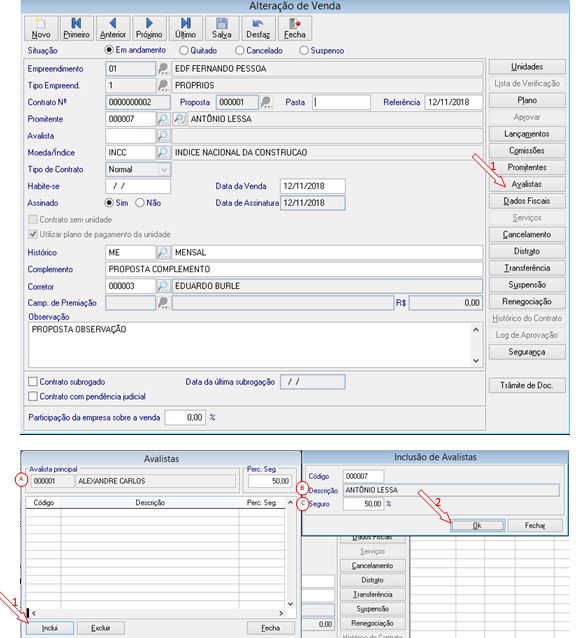Open lookup icon next to Empreendimento code

click(x=163, y=69)
